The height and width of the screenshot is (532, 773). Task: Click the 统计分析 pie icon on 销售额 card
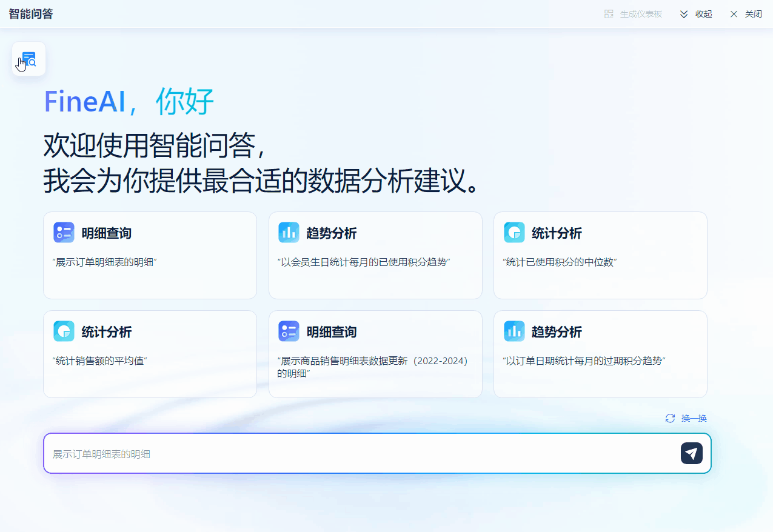(64, 331)
